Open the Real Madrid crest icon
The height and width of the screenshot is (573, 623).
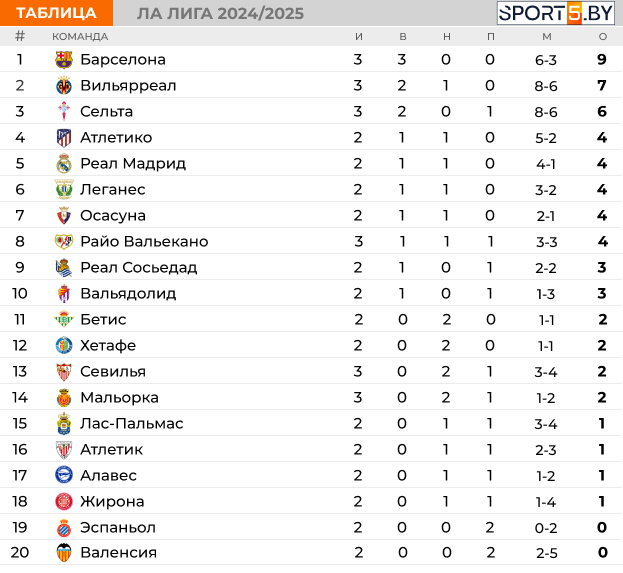click(64, 164)
